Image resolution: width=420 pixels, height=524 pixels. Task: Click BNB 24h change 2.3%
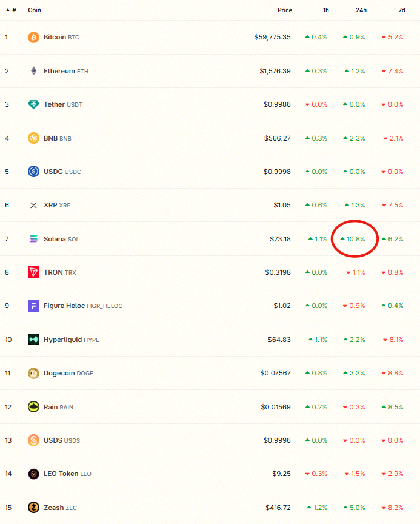(354, 138)
